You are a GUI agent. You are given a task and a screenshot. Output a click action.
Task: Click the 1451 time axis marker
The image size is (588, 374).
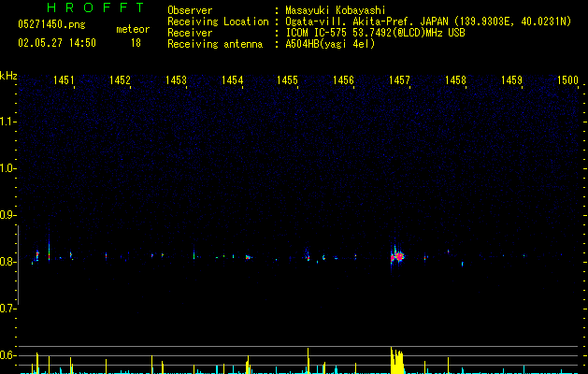[64, 79]
